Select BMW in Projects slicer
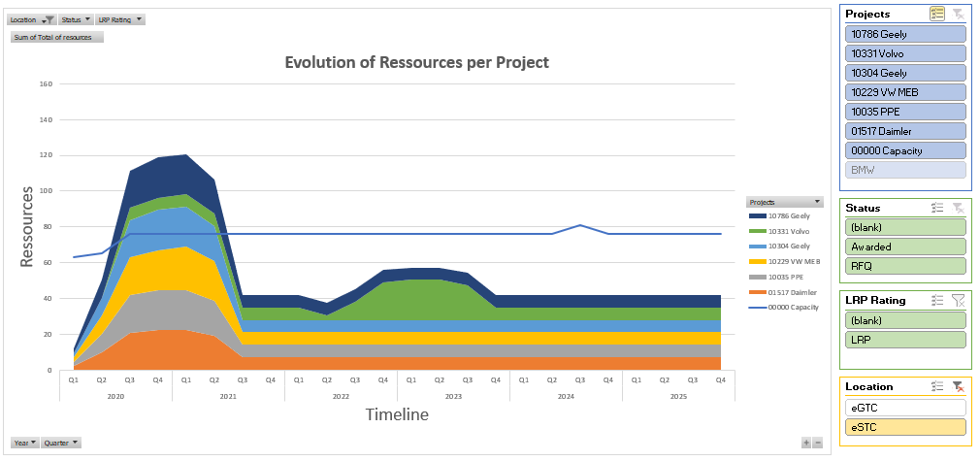Screen dimensions: 980x461 905,170
